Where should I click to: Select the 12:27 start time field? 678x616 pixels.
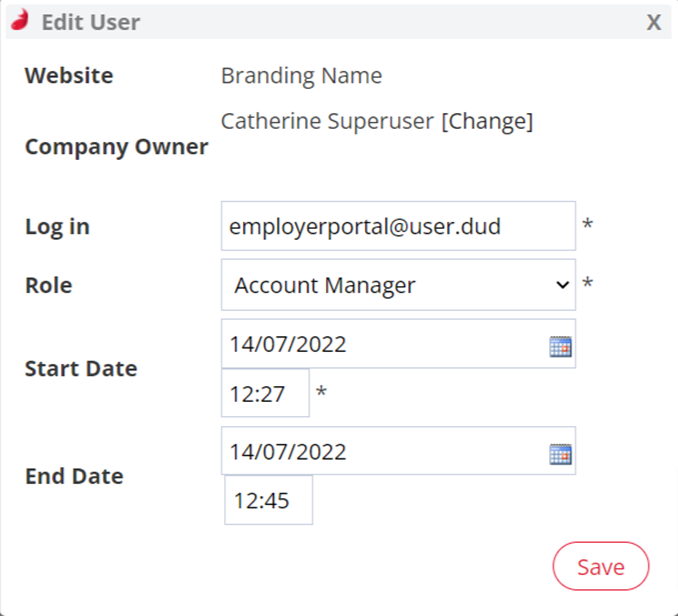tap(265, 393)
